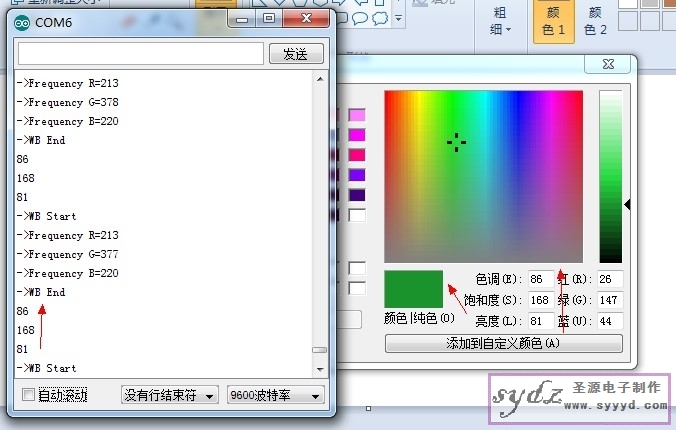This screenshot has height=430, width=676.
Task: Click the 亮度 luminosity value field
Action: click(x=541, y=321)
